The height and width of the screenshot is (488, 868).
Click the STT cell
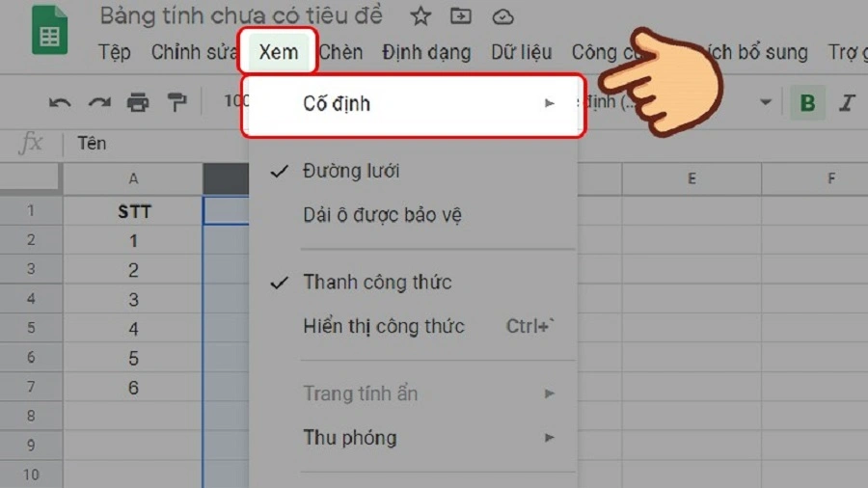click(133, 211)
